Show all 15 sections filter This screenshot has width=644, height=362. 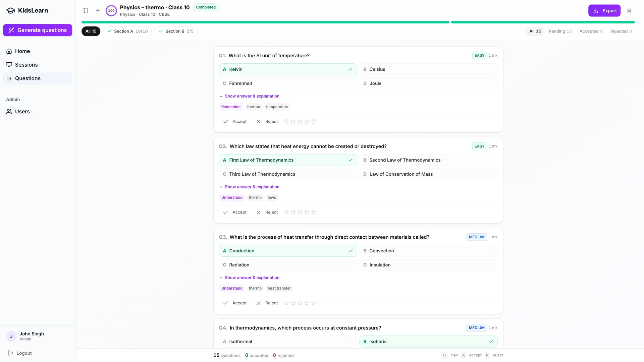coord(91,31)
